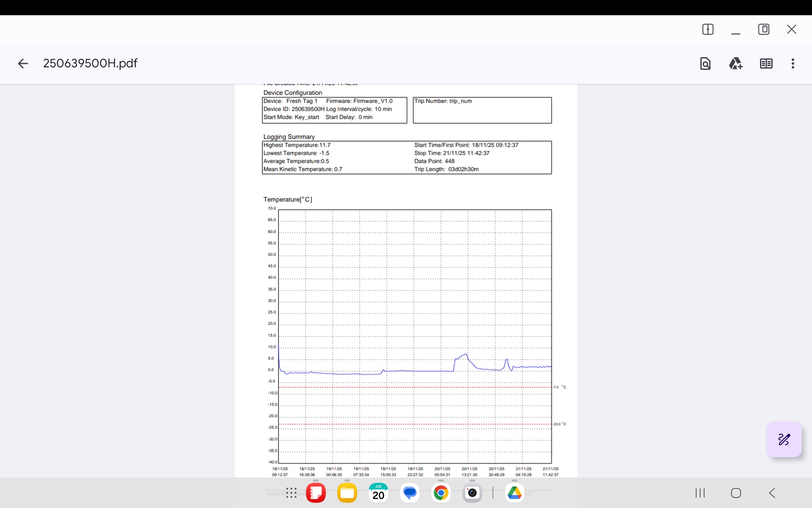Viewport: 812px width, 508px height.
Task: Tap the floating pen annotate button
Action: pos(784,439)
